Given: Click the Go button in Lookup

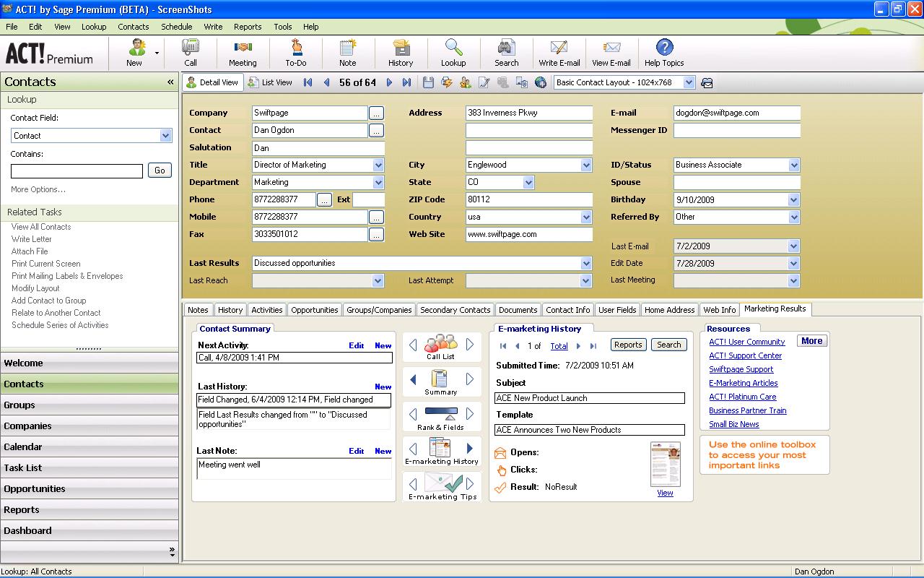Looking at the screenshot, I should [160, 171].
